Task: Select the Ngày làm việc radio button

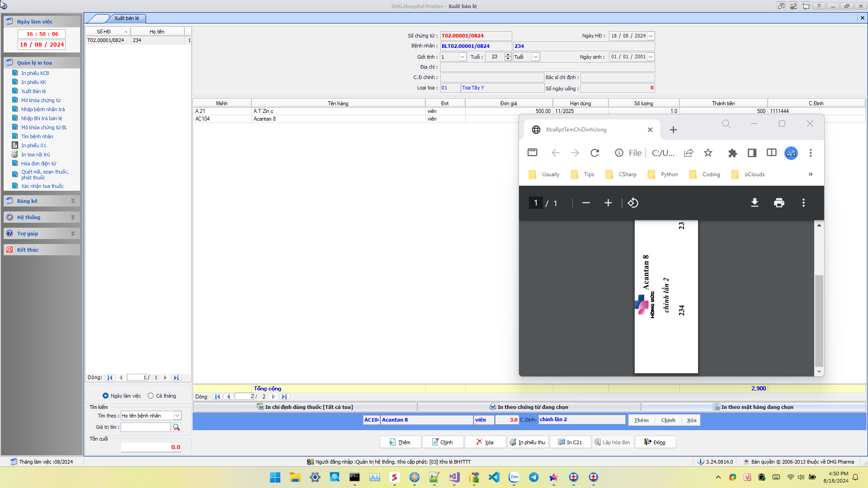Action: pos(105,396)
